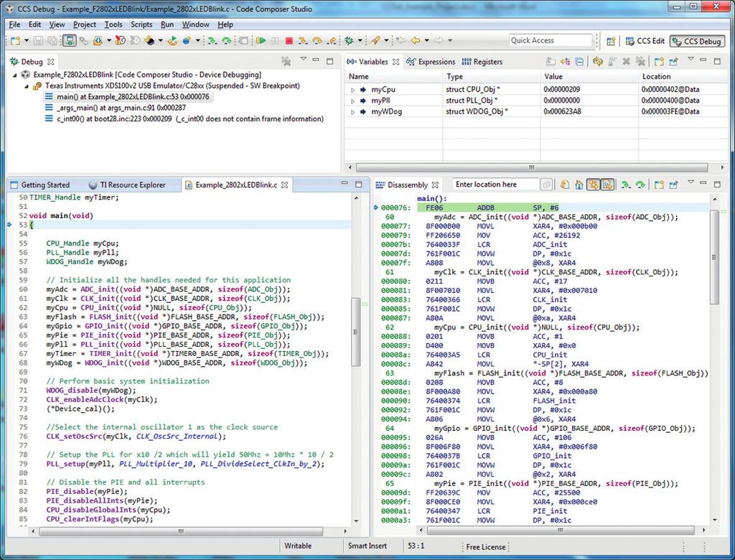Expand the myCpu variable row

352,90
